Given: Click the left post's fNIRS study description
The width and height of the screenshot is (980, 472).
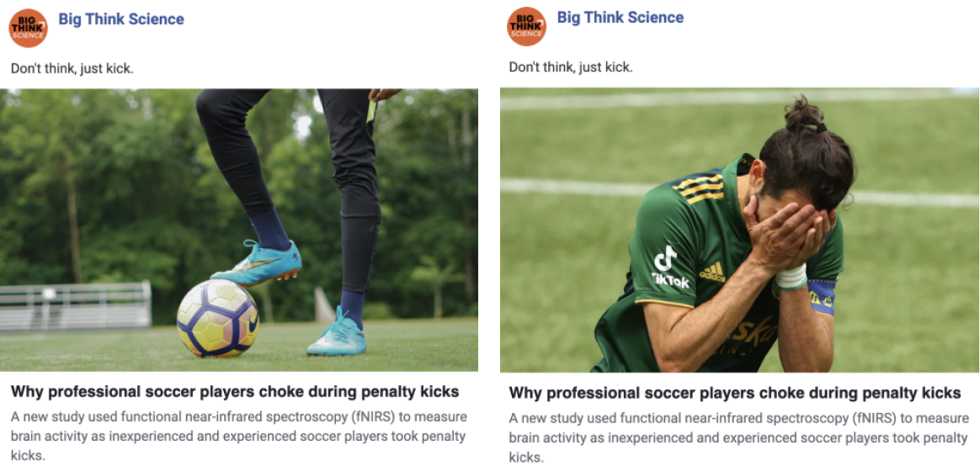Looking at the screenshot, I should pos(238,436).
